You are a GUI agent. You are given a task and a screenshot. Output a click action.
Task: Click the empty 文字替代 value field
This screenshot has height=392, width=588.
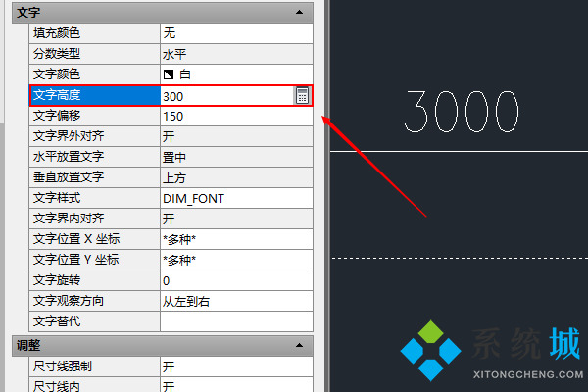coord(236,321)
